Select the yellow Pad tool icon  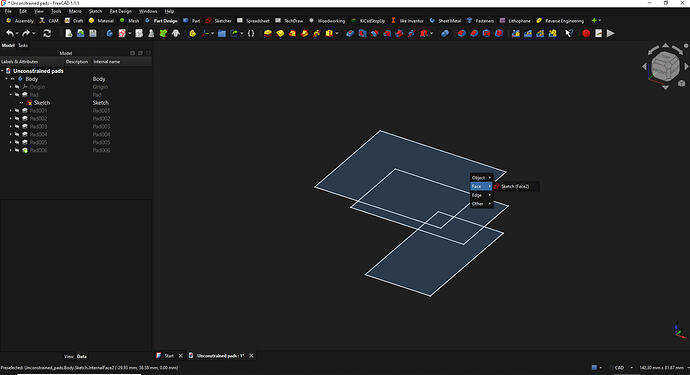[x=268, y=33]
